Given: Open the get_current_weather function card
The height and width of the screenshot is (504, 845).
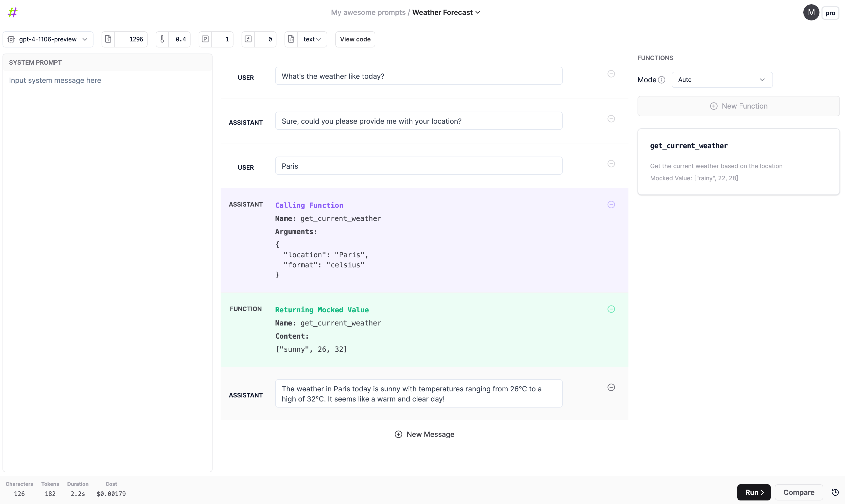Looking at the screenshot, I should 738,161.
